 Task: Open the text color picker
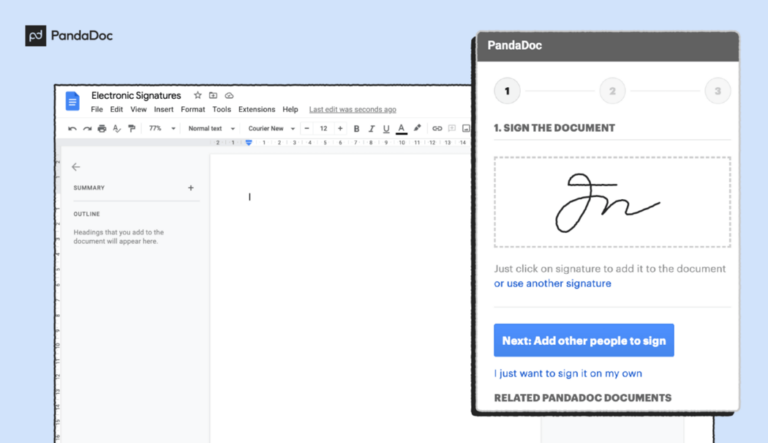pos(401,128)
